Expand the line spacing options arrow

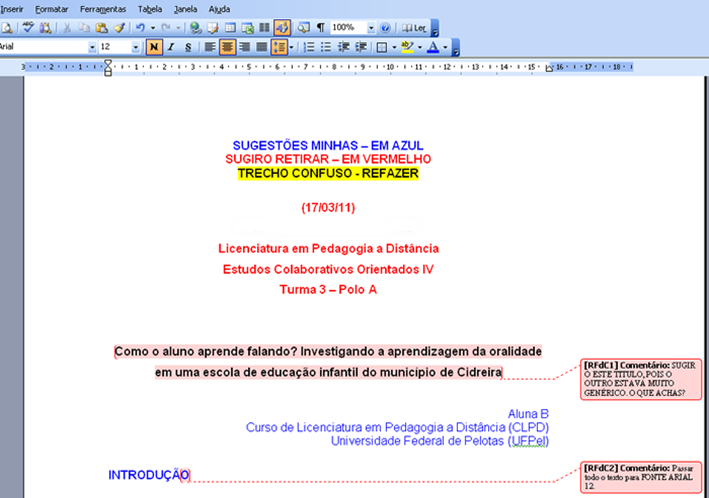click(291, 47)
